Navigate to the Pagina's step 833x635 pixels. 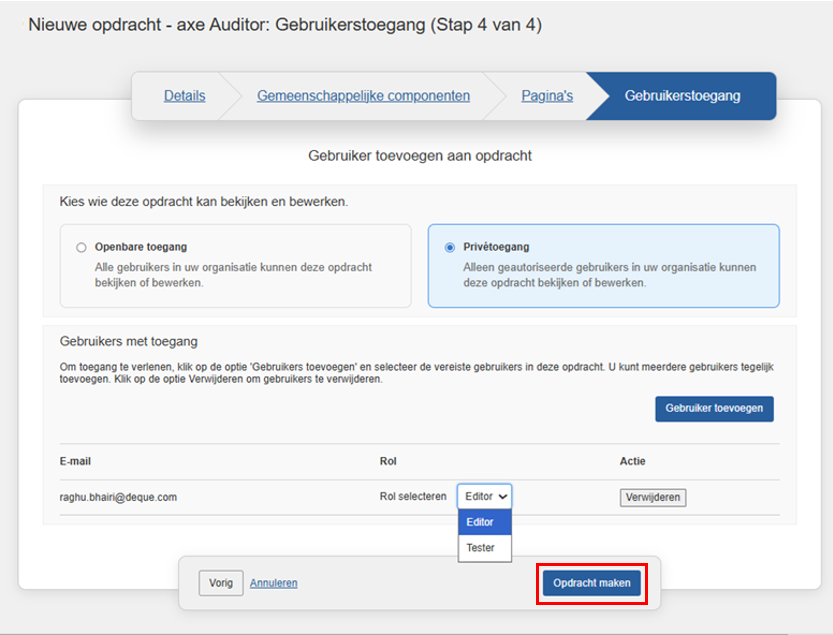(547, 96)
